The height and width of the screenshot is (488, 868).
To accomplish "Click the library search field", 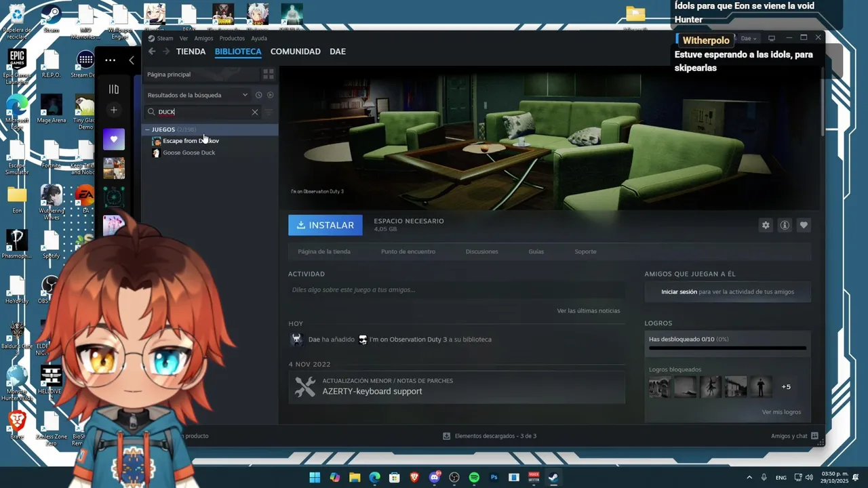I will pos(202,112).
